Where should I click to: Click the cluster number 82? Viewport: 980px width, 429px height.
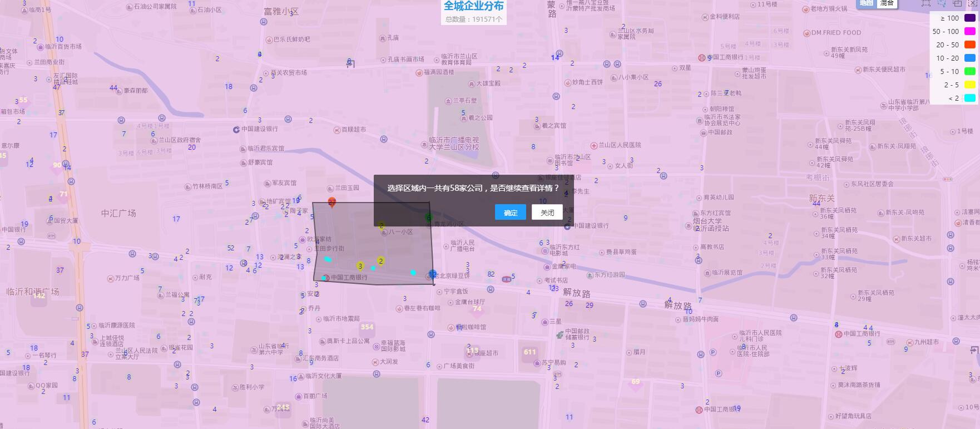(491, 274)
